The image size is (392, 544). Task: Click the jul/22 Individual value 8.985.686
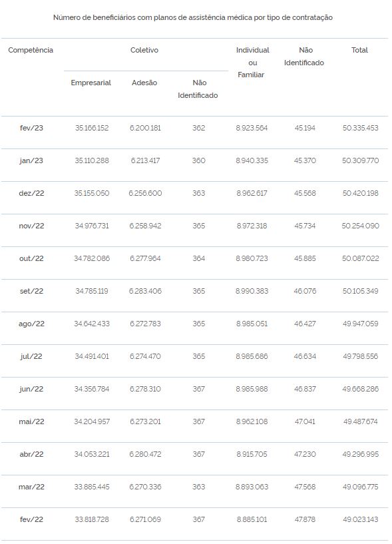(x=252, y=356)
